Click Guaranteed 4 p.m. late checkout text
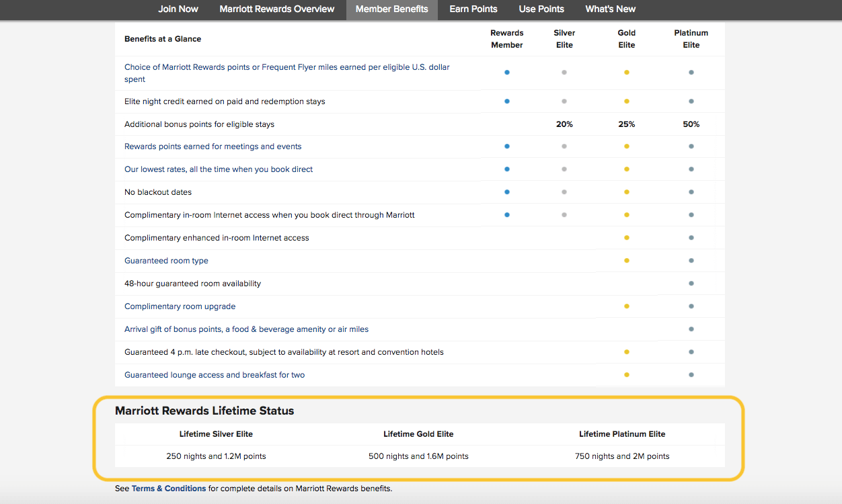842x504 pixels. pyautogui.click(x=284, y=352)
